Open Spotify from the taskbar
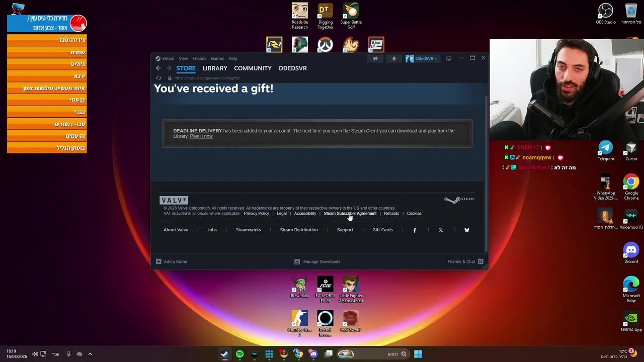This screenshot has width=644, height=362. point(239,354)
